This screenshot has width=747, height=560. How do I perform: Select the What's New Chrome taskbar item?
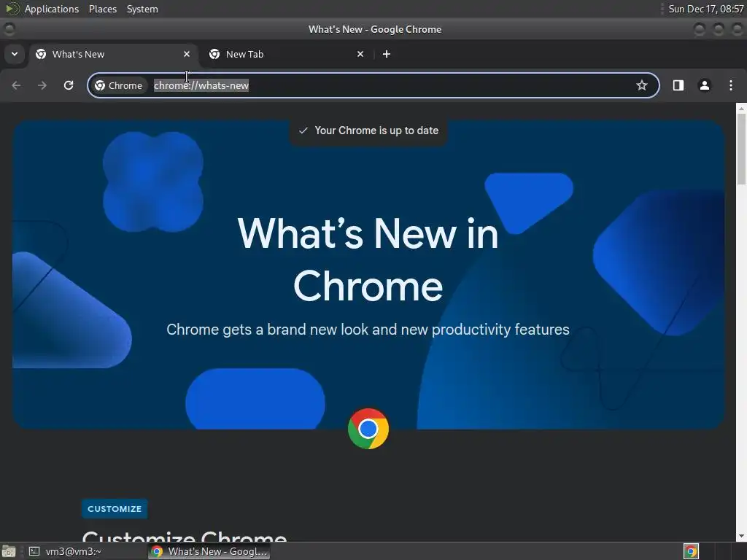coord(209,551)
